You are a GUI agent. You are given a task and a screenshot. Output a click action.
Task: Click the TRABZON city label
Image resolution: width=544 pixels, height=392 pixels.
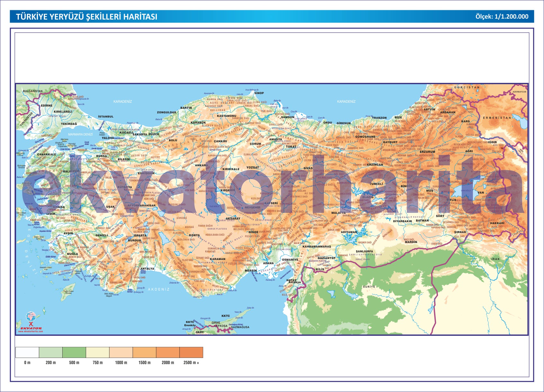pos(379,118)
